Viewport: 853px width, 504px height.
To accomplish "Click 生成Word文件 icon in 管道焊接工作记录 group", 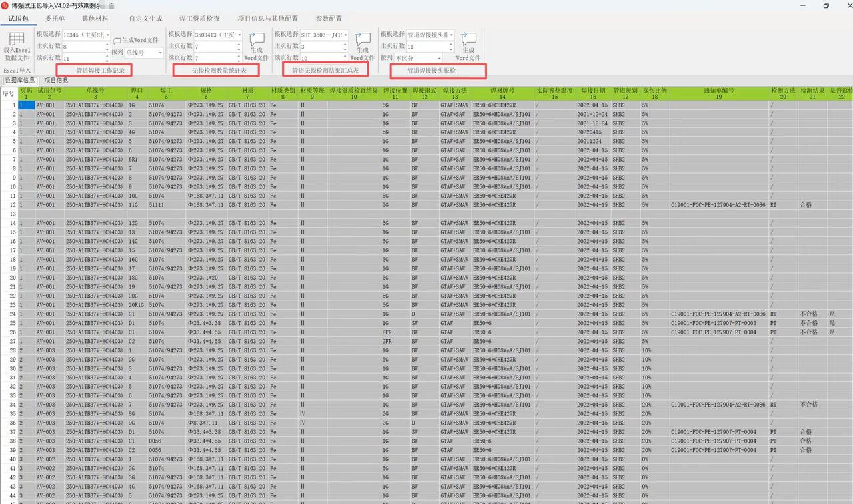I will coord(117,41).
